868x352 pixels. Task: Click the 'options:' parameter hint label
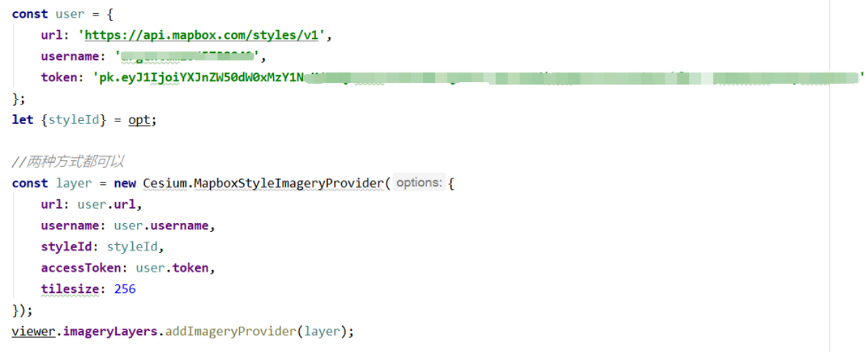[x=419, y=183]
